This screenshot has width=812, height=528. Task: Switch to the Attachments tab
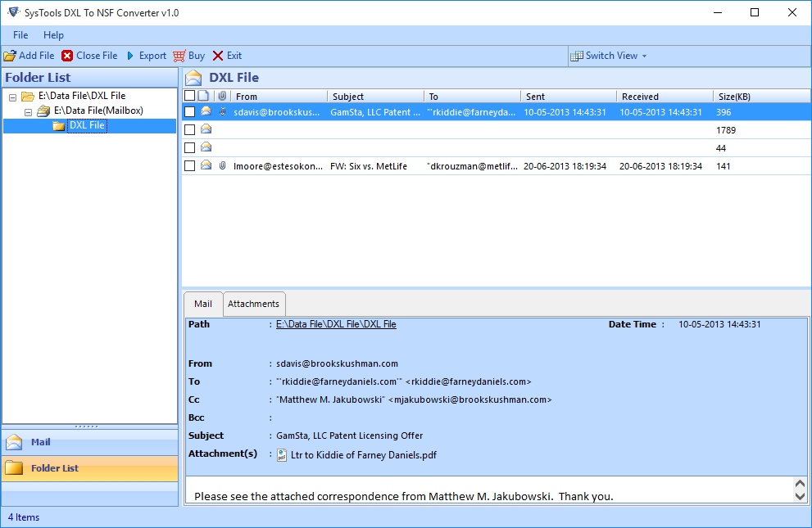pos(253,304)
